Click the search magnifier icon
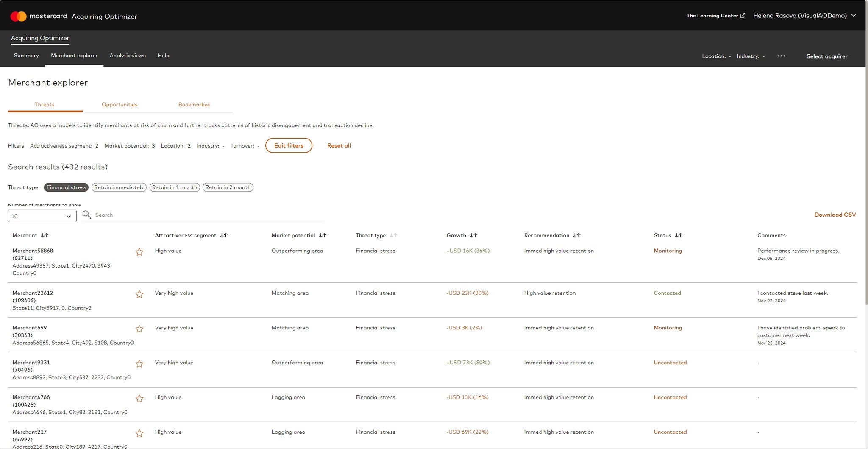 tap(87, 215)
